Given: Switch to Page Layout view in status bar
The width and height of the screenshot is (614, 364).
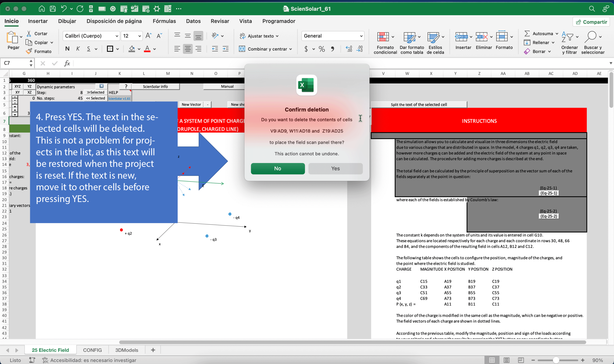Looking at the screenshot, I should [507, 360].
